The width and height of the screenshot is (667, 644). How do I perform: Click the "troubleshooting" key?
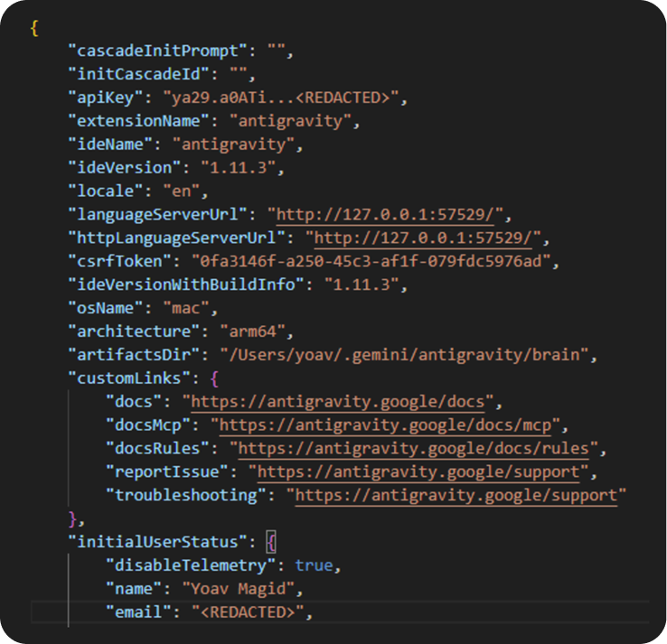click(186, 495)
